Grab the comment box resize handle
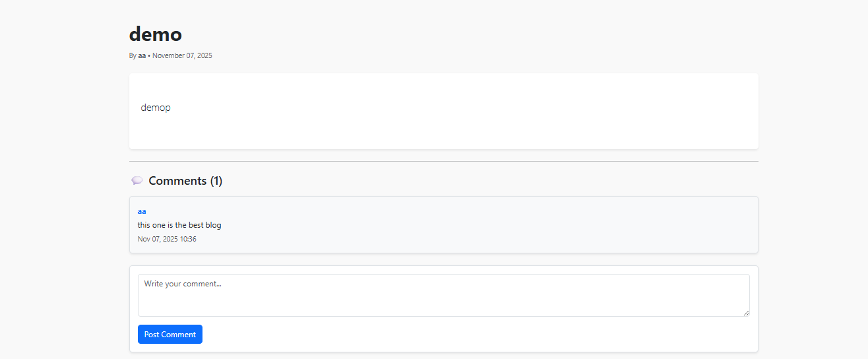Screen dimensions: 868x359 pos(747,313)
